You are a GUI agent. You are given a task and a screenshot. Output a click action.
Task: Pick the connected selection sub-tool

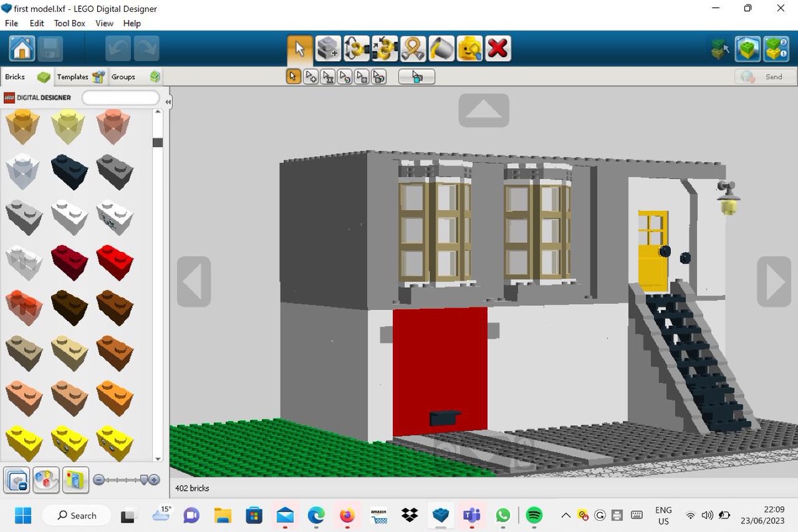328,76
